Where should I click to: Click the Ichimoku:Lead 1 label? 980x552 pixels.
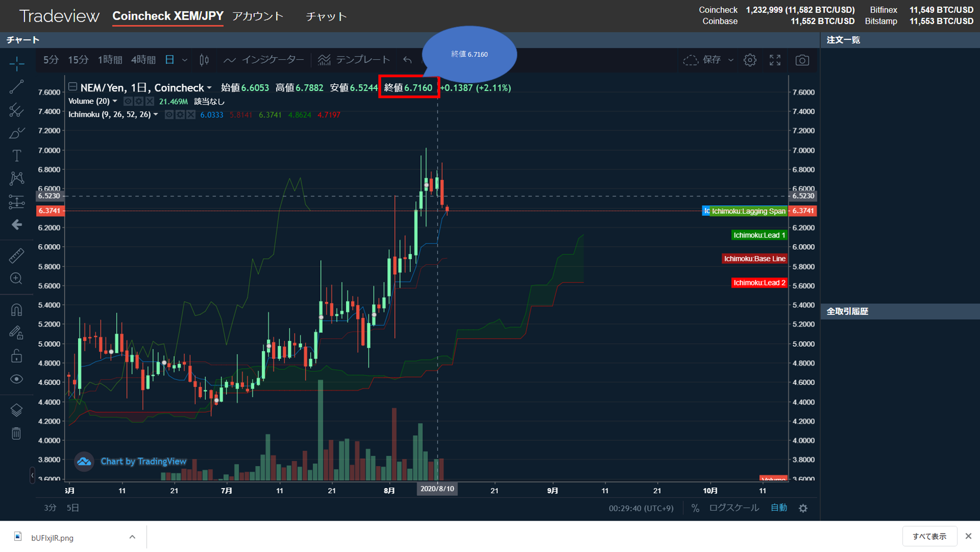tap(759, 235)
